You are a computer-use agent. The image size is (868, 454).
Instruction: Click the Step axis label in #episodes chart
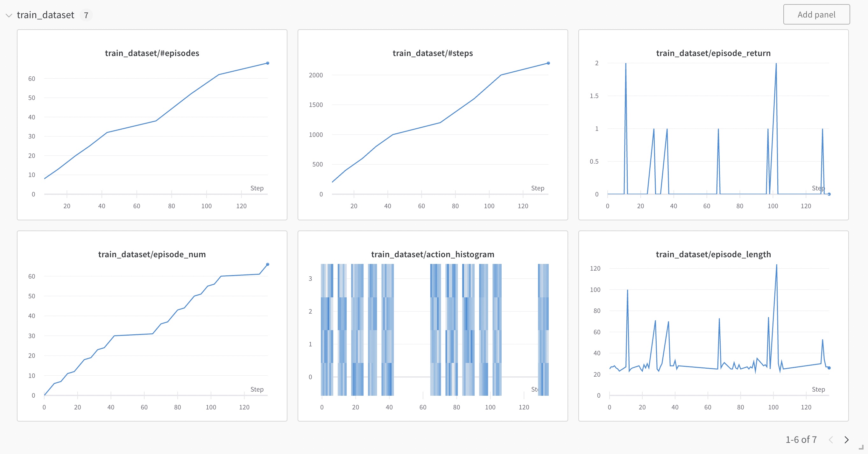tap(257, 188)
